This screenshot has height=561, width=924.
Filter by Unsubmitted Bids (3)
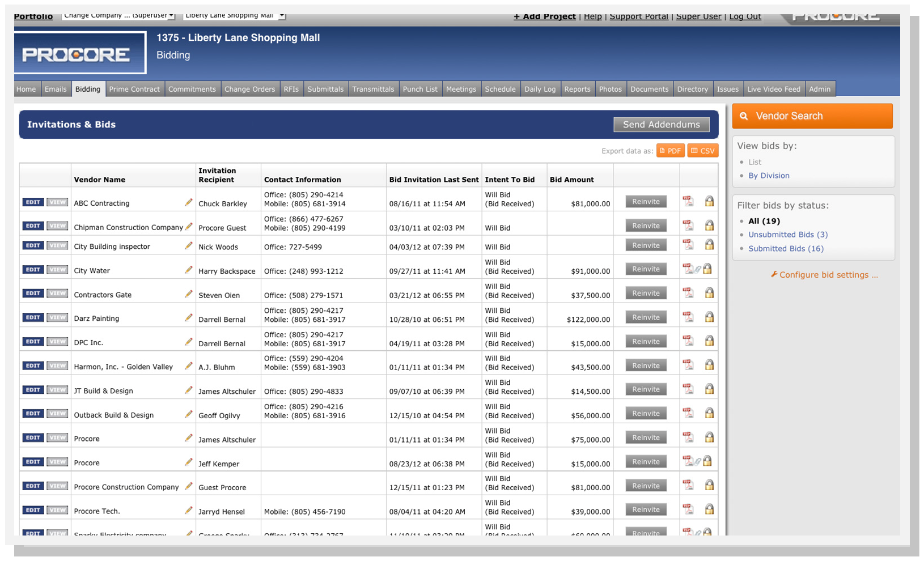(x=787, y=235)
